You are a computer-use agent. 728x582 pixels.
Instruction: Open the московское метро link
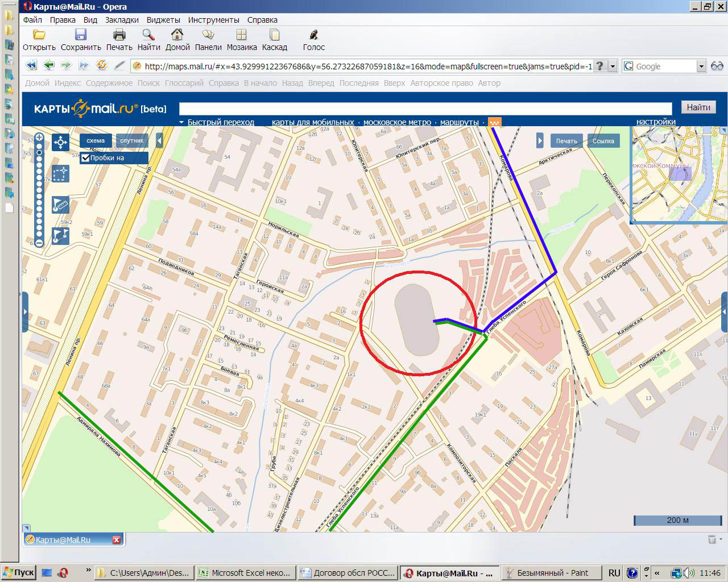pos(397,122)
